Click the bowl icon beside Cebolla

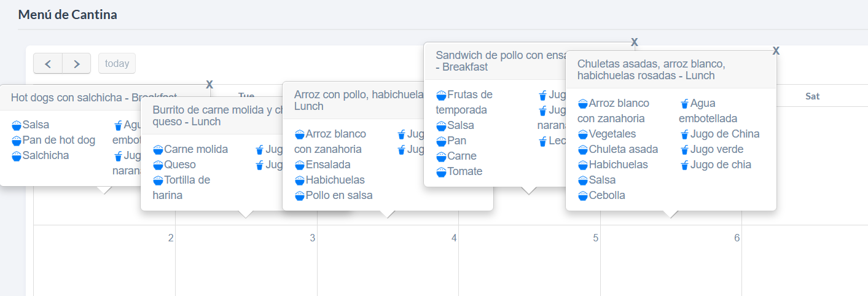583,196
